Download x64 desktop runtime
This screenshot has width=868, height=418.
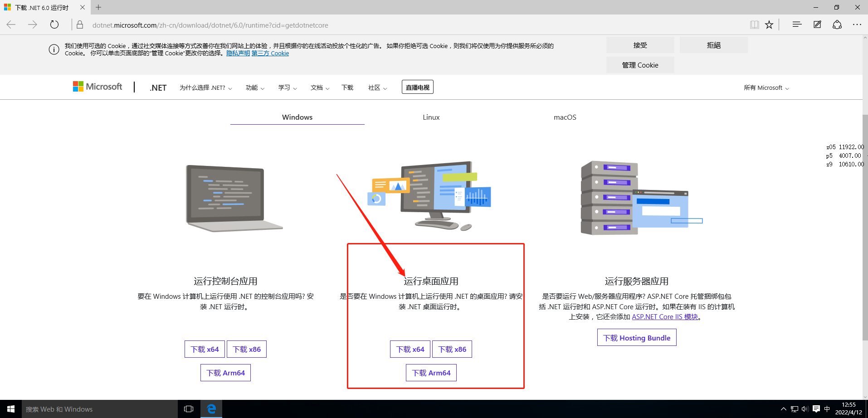pos(410,349)
